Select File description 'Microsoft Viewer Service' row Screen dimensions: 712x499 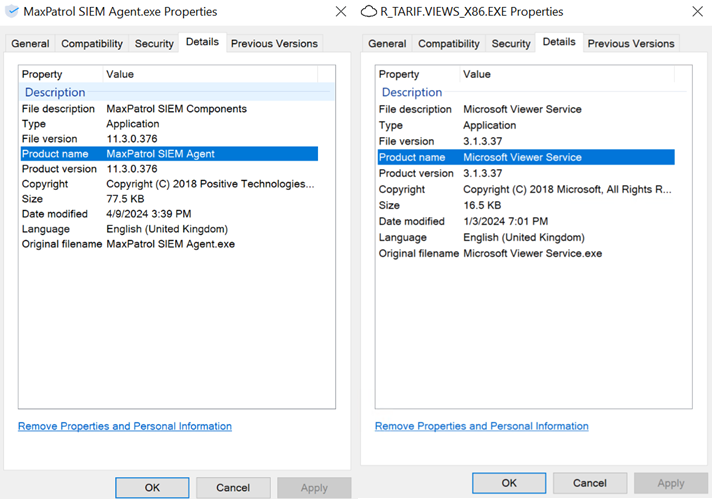526,109
